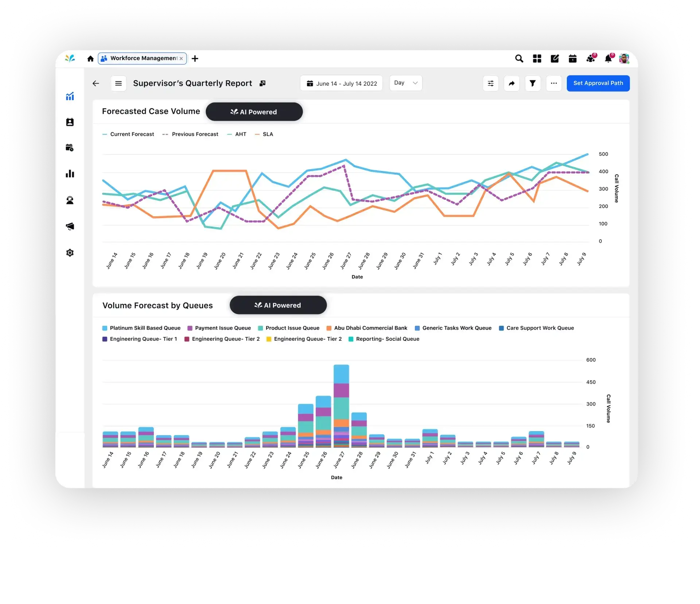Open the agent headset sidebar icon
Screen dimensions: 700x604
pyautogui.click(x=70, y=200)
